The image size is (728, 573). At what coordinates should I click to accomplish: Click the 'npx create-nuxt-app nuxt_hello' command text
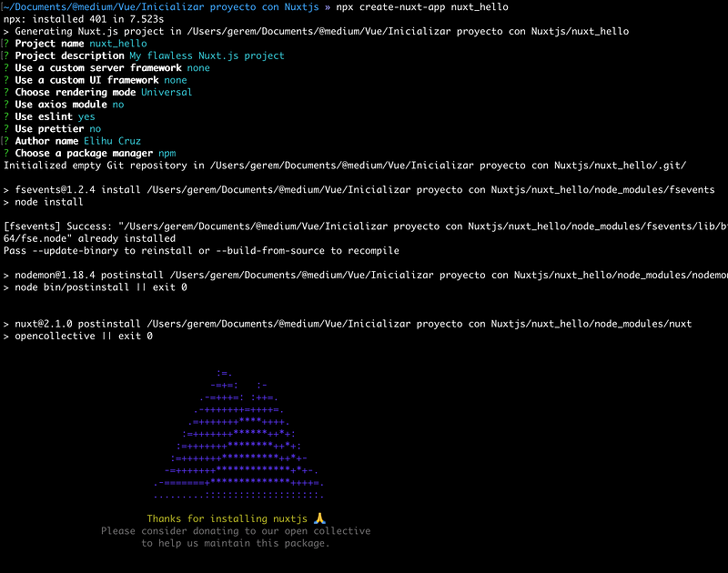(x=422, y=7)
